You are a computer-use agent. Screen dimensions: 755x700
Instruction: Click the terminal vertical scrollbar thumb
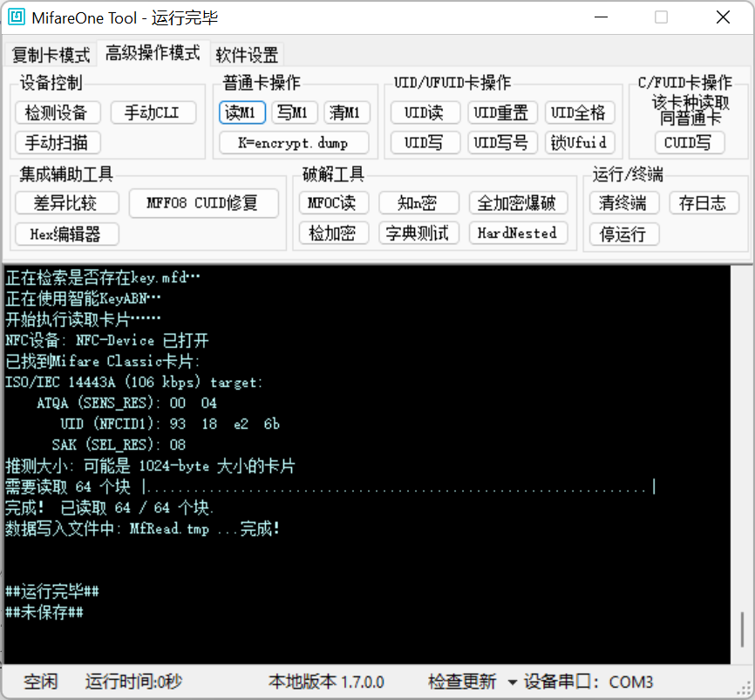(x=743, y=629)
